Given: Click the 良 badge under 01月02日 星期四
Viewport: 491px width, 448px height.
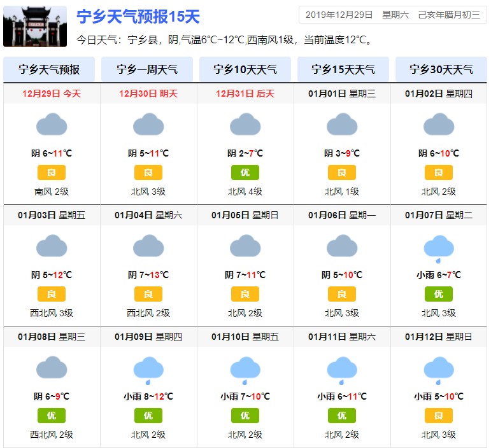Looking at the screenshot, I should (x=439, y=172).
